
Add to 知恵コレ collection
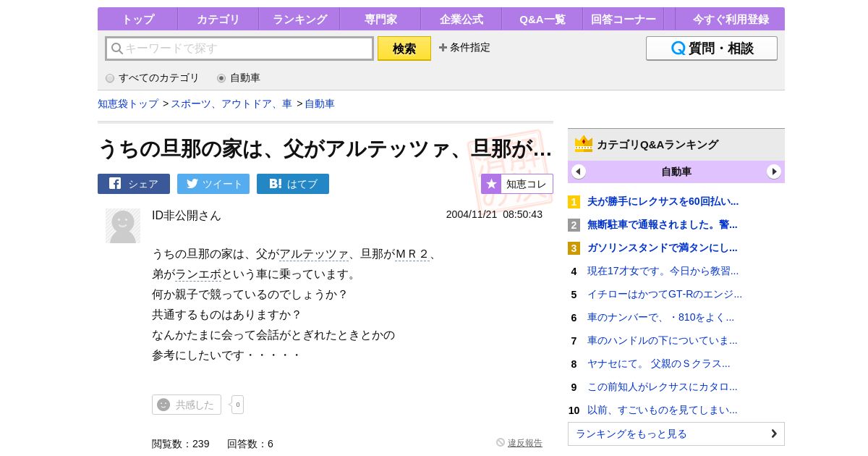coord(517,184)
